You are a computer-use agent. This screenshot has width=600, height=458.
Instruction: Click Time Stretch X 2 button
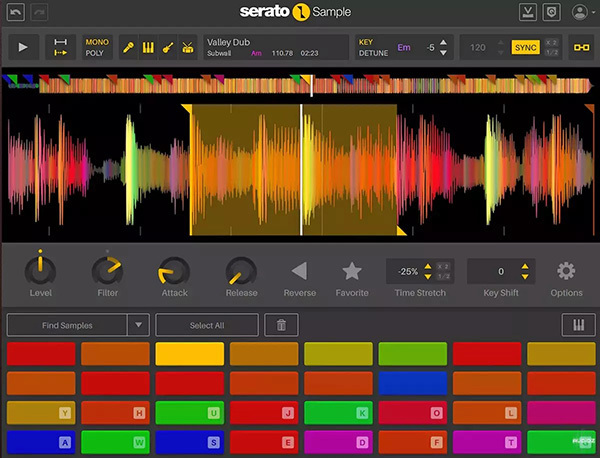[x=443, y=266]
